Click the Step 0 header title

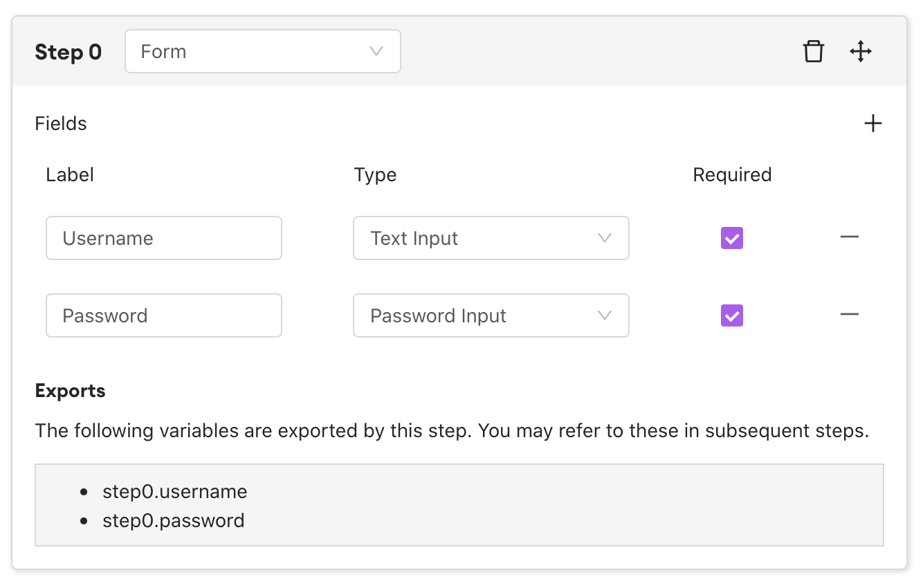click(x=68, y=53)
